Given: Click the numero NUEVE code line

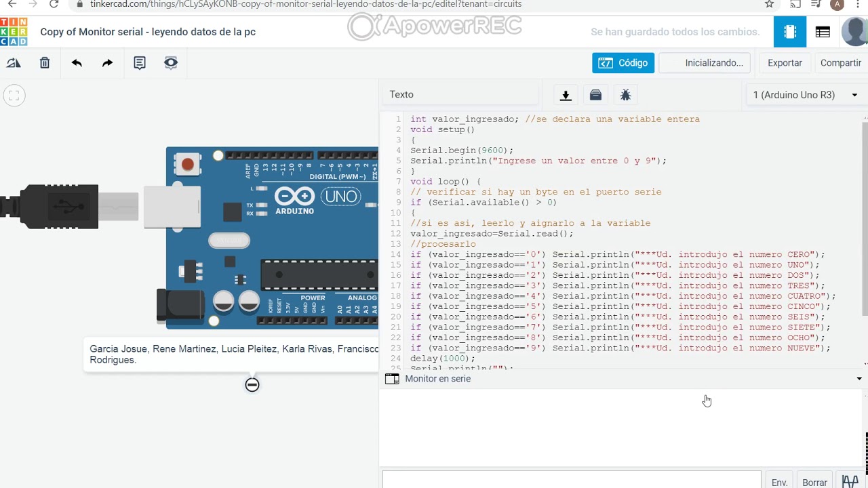Looking at the screenshot, I should coord(620,348).
